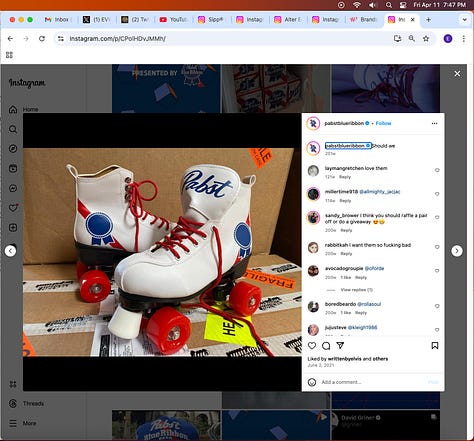Like laymangretchen's comment
Screen dimensions: 474x441
pyautogui.click(x=437, y=170)
